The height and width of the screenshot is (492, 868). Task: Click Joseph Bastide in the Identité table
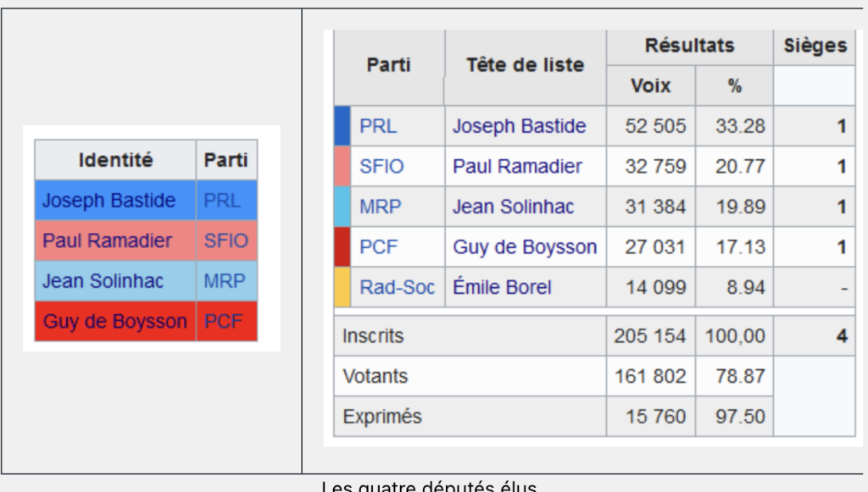[x=109, y=200]
